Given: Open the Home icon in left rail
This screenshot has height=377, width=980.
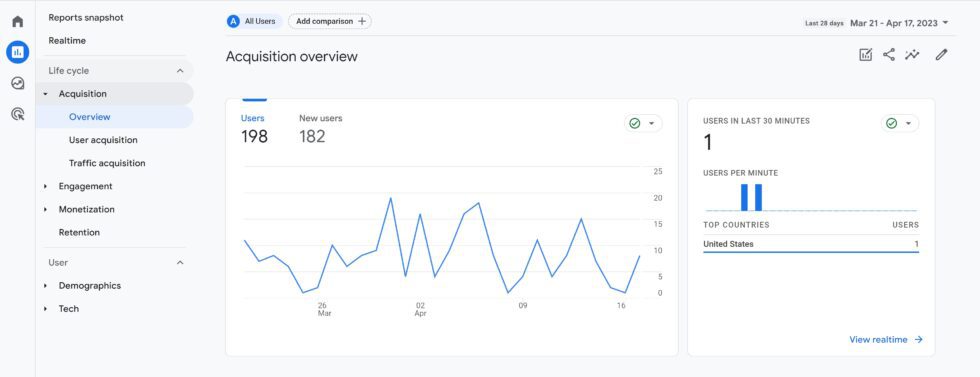Looking at the screenshot, I should point(18,21).
